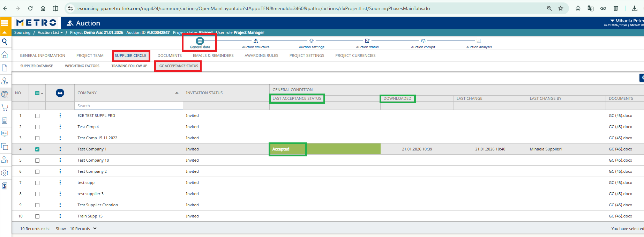Check the box for Test Comp 15.11.2022
Viewport: 644px width, 237px height.
coord(37,138)
